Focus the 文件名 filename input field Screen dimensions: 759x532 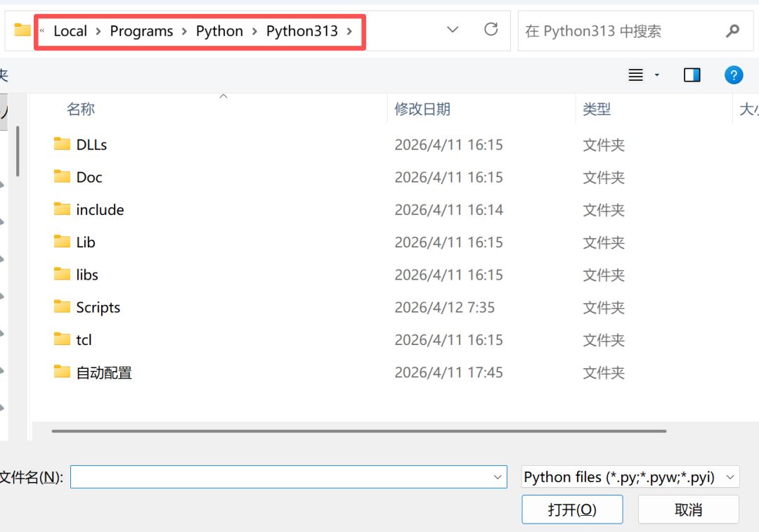289,476
